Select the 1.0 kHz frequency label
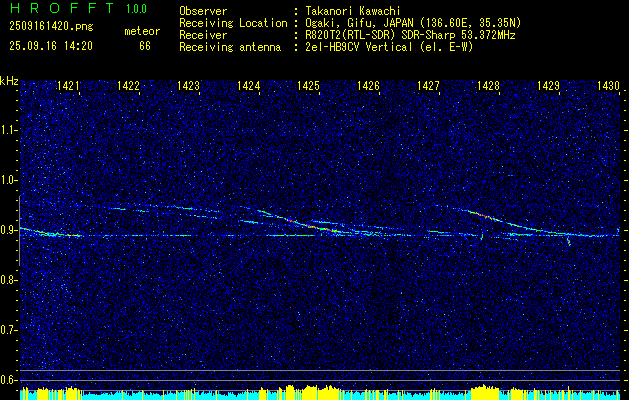 point(7,180)
